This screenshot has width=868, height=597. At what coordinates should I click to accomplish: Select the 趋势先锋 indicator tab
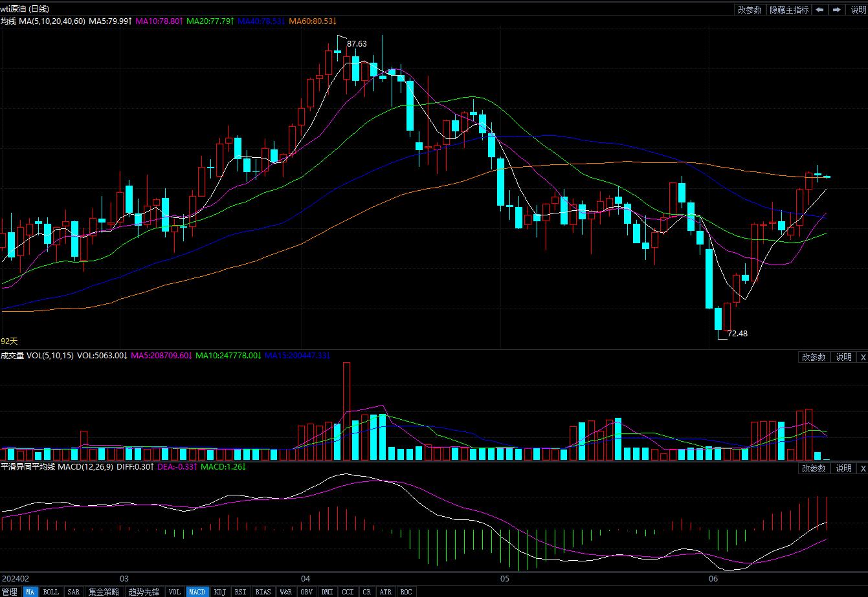pyautogui.click(x=144, y=592)
